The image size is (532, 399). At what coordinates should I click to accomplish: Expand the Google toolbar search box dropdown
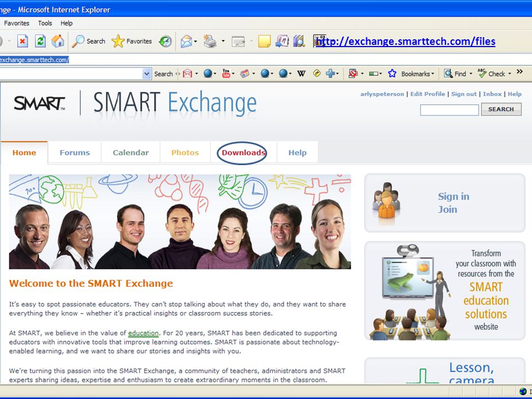click(146, 74)
